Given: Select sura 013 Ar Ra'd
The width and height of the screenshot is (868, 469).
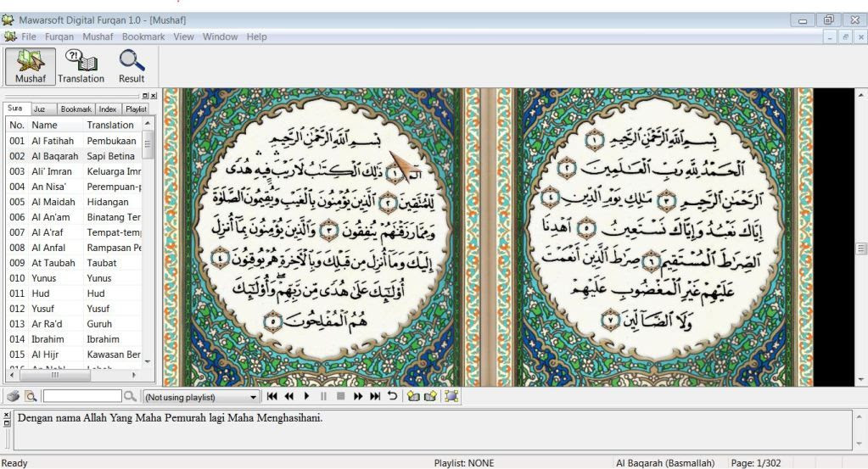Looking at the screenshot, I should point(74,324).
